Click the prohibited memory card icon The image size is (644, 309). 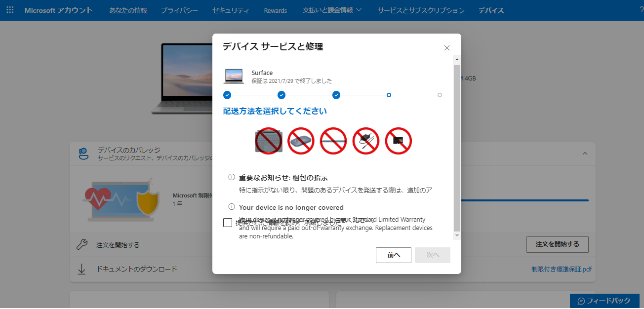tap(399, 141)
